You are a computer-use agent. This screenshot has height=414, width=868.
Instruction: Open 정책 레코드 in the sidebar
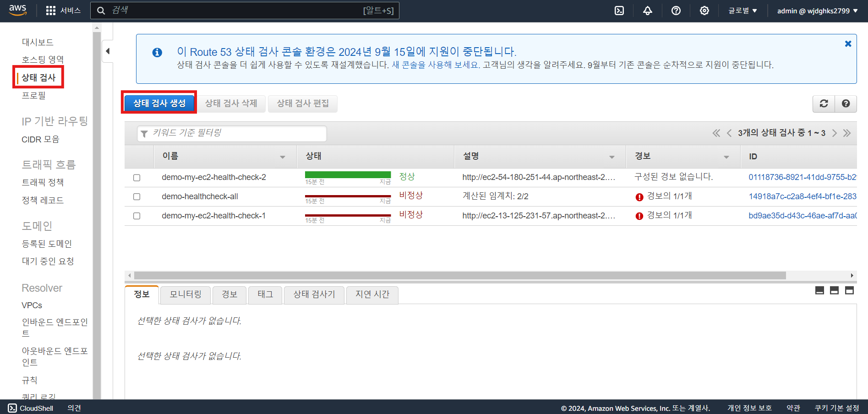(x=43, y=200)
